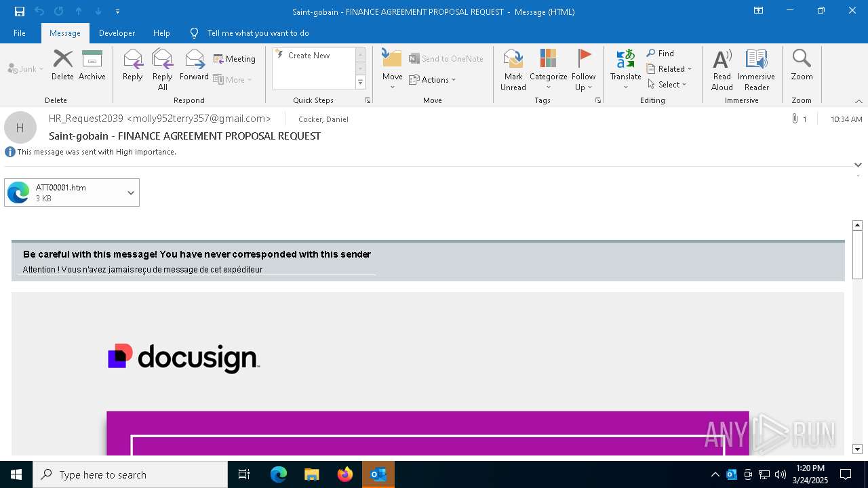
Task: Reply with a Meeting
Action: point(235,59)
